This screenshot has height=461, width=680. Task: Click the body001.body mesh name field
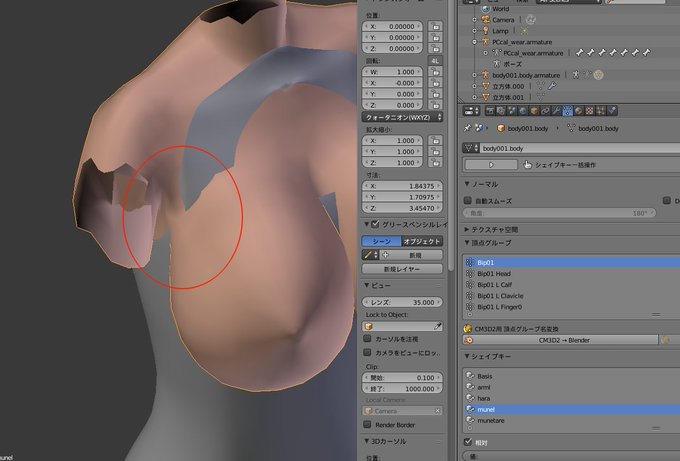579,148
